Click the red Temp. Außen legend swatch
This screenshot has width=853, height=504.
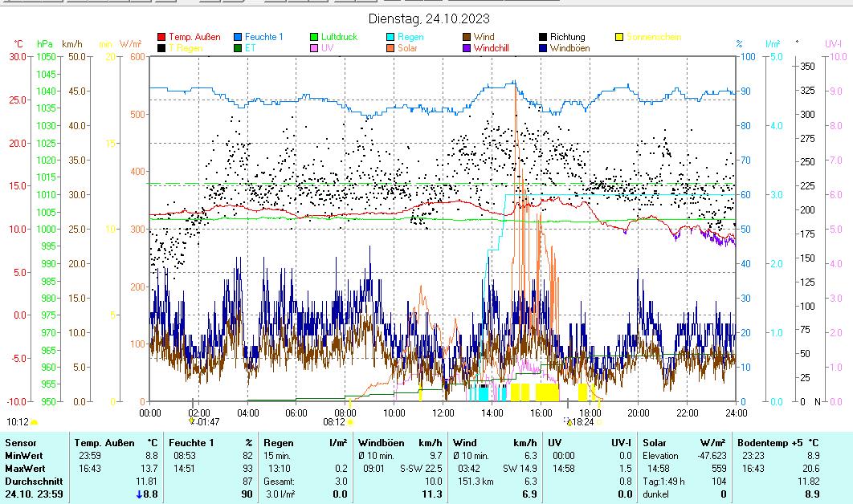(161, 37)
